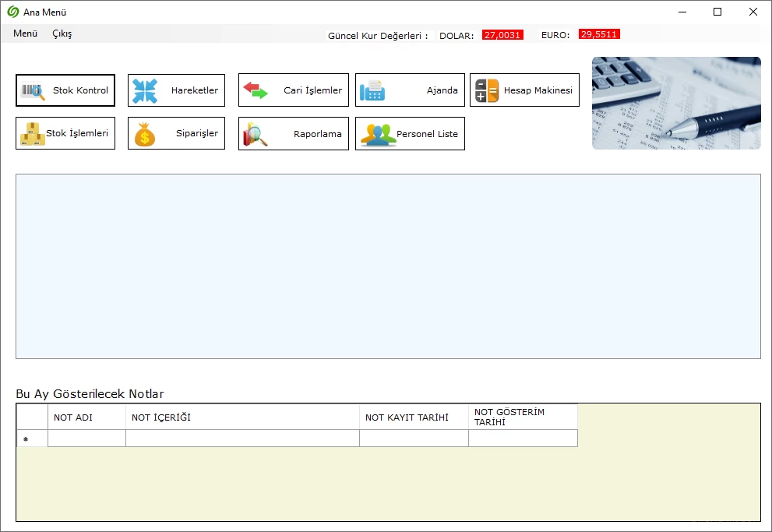772x532 pixels.
Task: Click the red-green arrows Cari İşlemler icon
Action: coord(255,90)
